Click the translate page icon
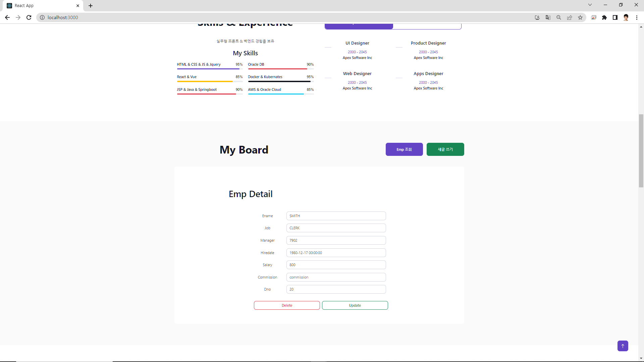 point(548,17)
